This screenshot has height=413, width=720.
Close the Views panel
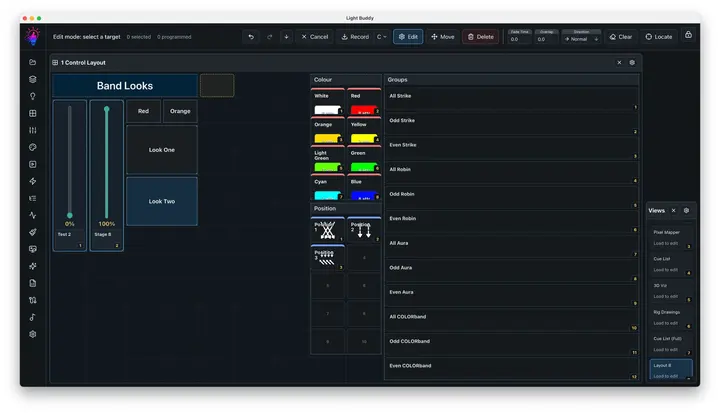pyautogui.click(x=673, y=210)
